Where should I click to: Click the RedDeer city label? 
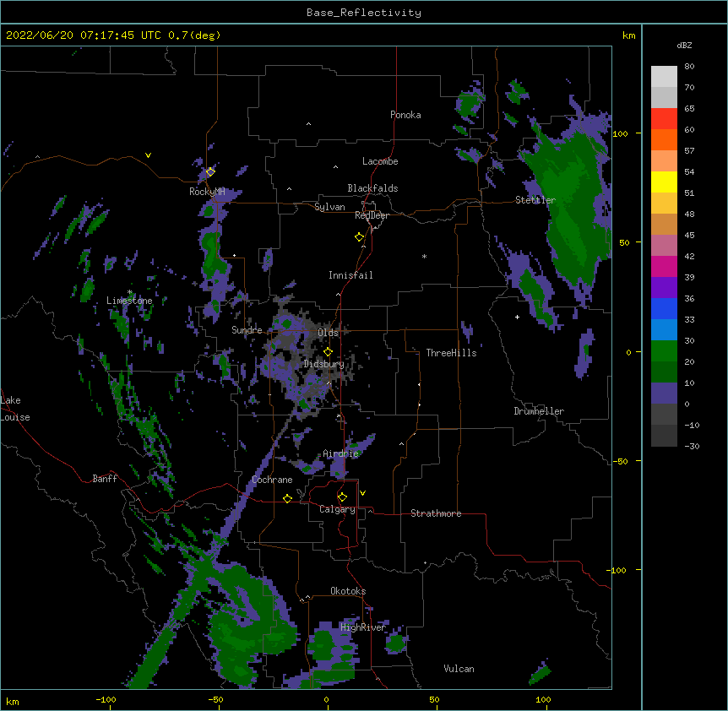tap(372, 215)
